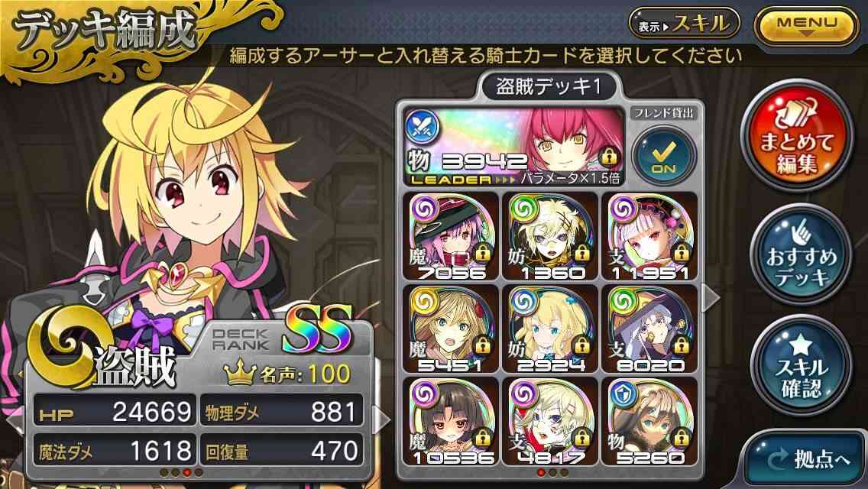This screenshot has width=868, height=489.
Task: Select the knight card with value 10536
Action: [x=451, y=421]
